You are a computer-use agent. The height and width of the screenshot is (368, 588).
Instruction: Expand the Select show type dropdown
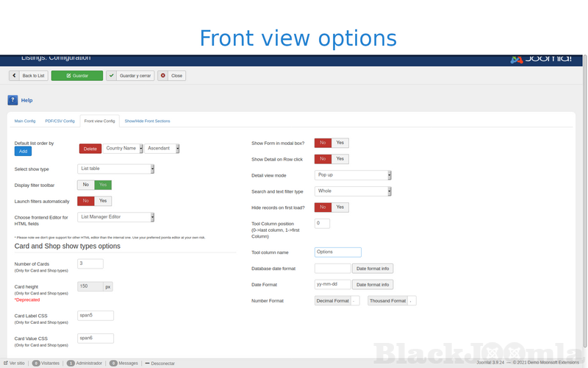[116, 169]
